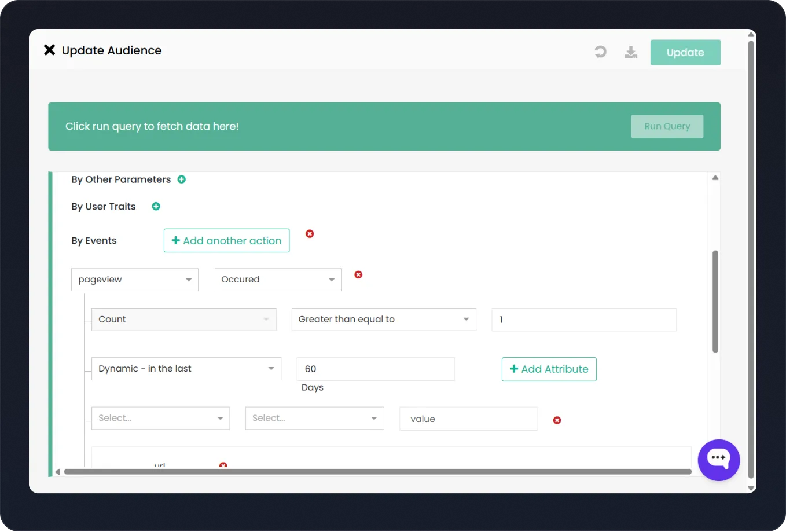Open the first attribute Select dropdown

click(161, 418)
